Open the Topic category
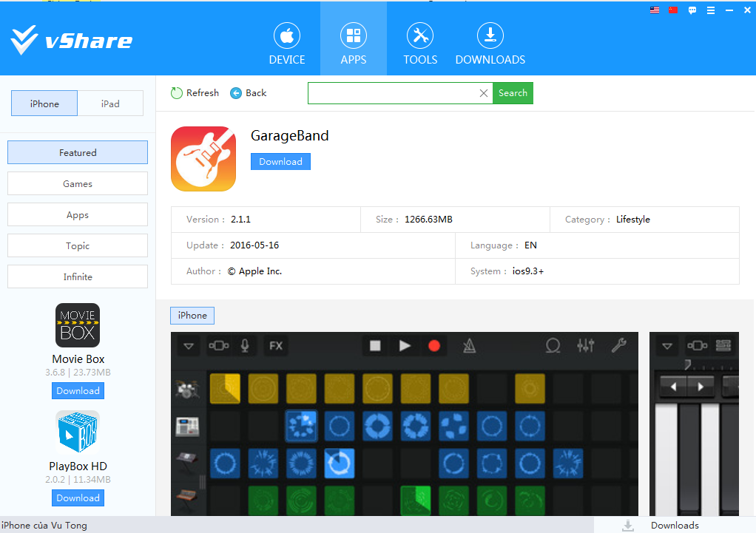Image resolution: width=756 pixels, height=533 pixels. point(78,246)
